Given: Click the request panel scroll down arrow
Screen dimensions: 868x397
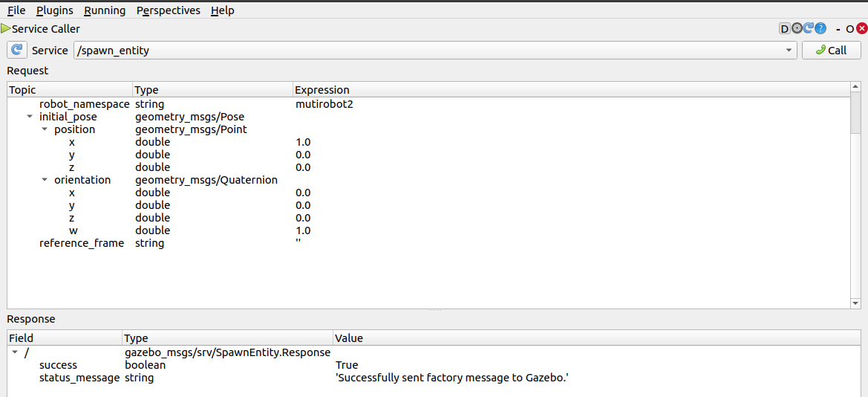Looking at the screenshot, I should 855,303.
